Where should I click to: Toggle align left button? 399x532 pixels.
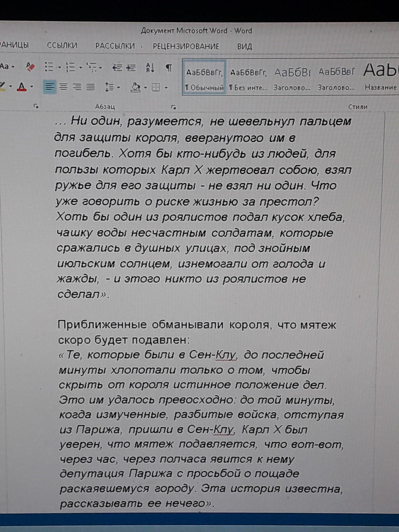pyautogui.click(x=49, y=87)
